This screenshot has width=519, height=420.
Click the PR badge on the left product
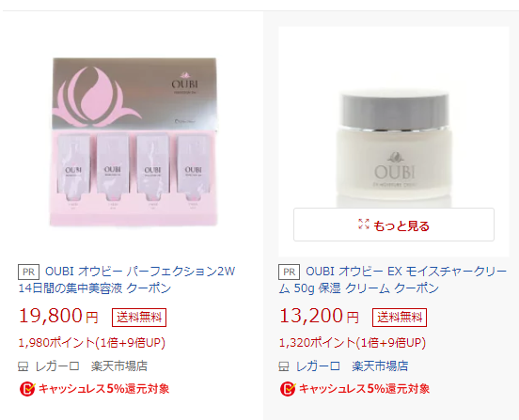tap(28, 272)
